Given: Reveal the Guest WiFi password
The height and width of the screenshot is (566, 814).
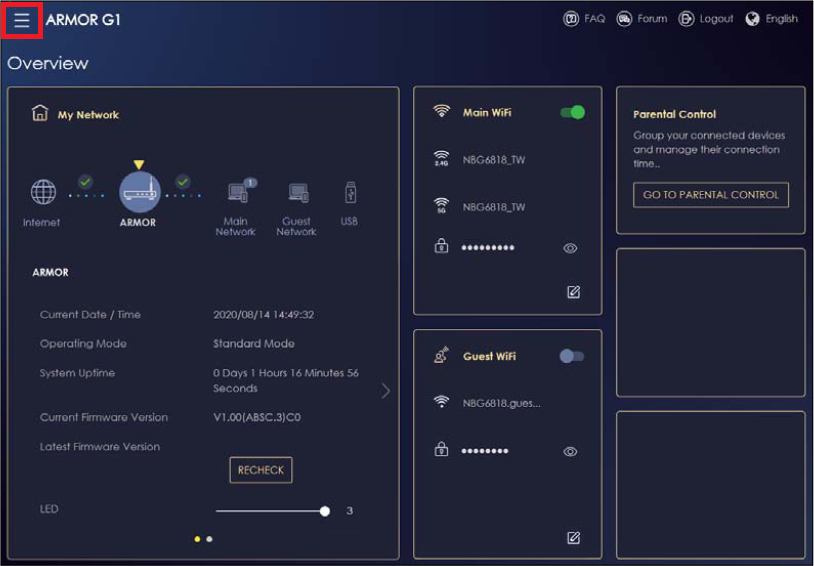Looking at the screenshot, I should 570,451.
